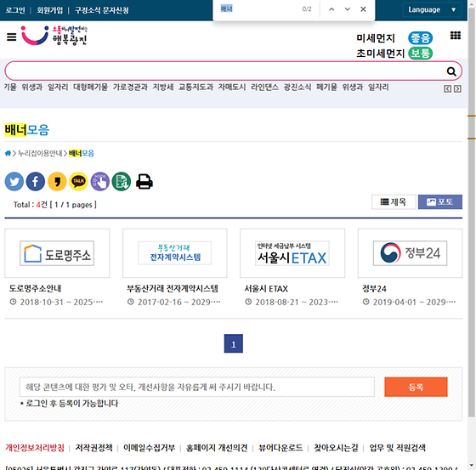Click the 도로명주소안내 title
The height and width of the screenshot is (470, 476).
[35, 288]
